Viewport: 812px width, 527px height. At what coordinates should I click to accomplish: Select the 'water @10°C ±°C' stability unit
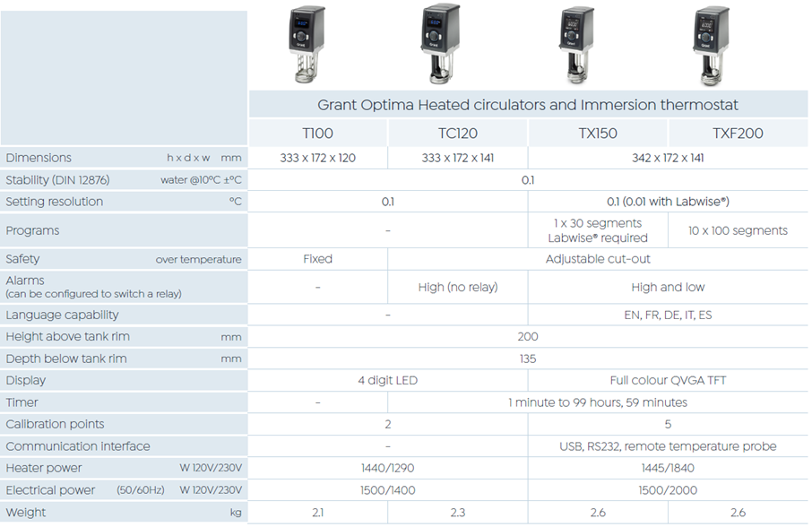(201, 180)
